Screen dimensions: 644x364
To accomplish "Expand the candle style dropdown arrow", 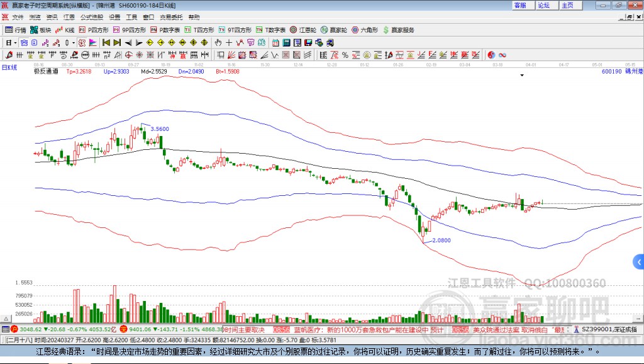I will 74,43.
